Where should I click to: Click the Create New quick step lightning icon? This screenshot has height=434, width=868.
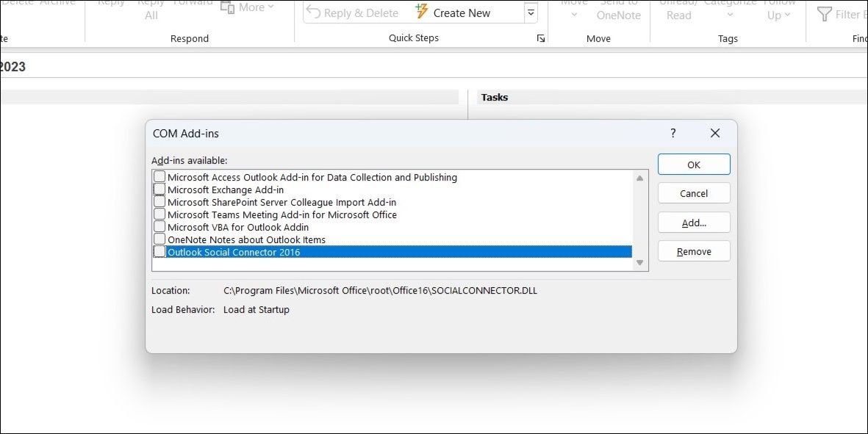pos(421,12)
